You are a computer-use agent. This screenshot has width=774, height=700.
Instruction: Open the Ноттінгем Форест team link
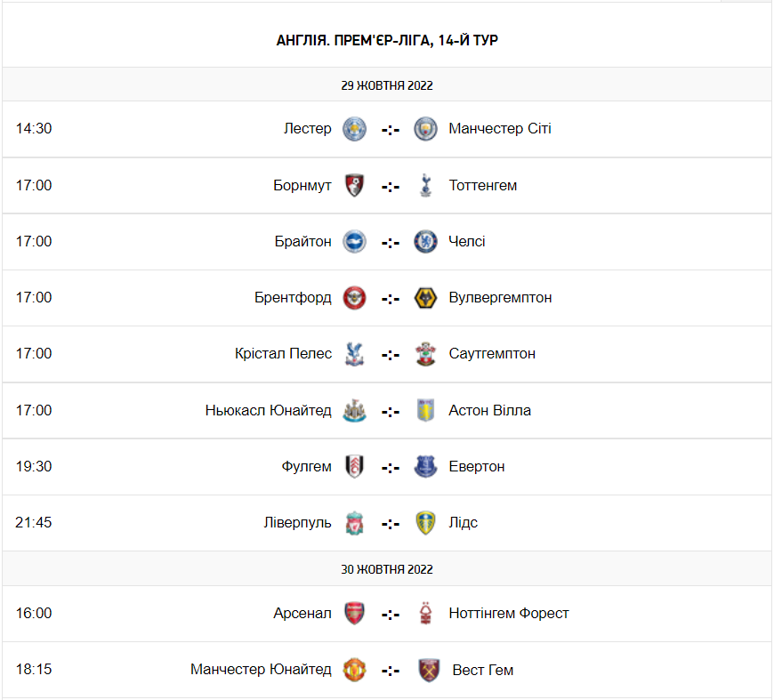[509, 613]
